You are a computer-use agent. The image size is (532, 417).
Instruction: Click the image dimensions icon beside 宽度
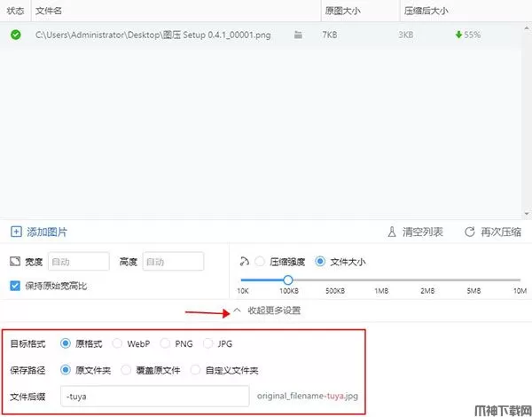point(14,262)
